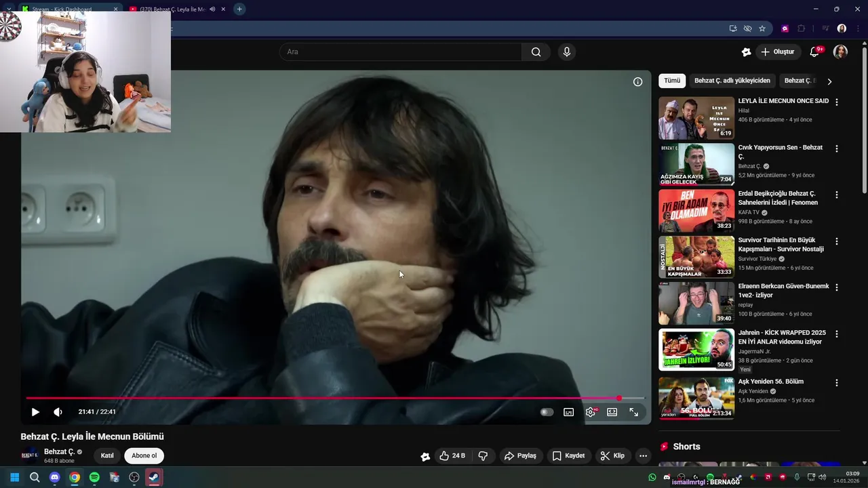The width and height of the screenshot is (868, 488).
Task: Click the crossed-out eye icon in address bar
Action: tap(747, 28)
